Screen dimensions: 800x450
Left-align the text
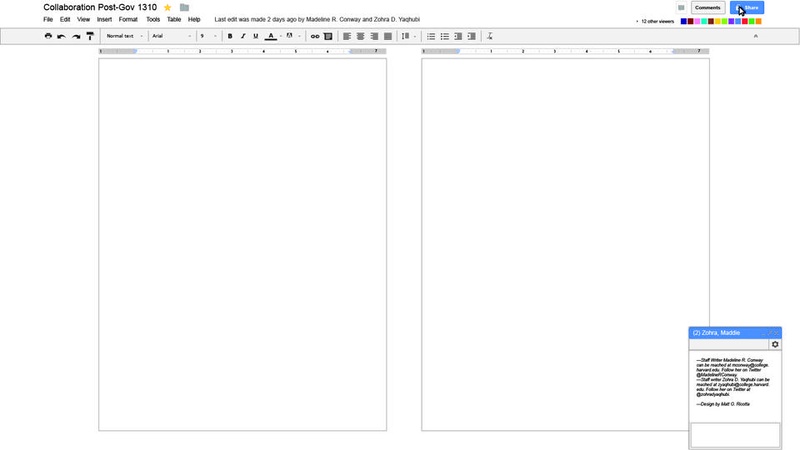347,36
